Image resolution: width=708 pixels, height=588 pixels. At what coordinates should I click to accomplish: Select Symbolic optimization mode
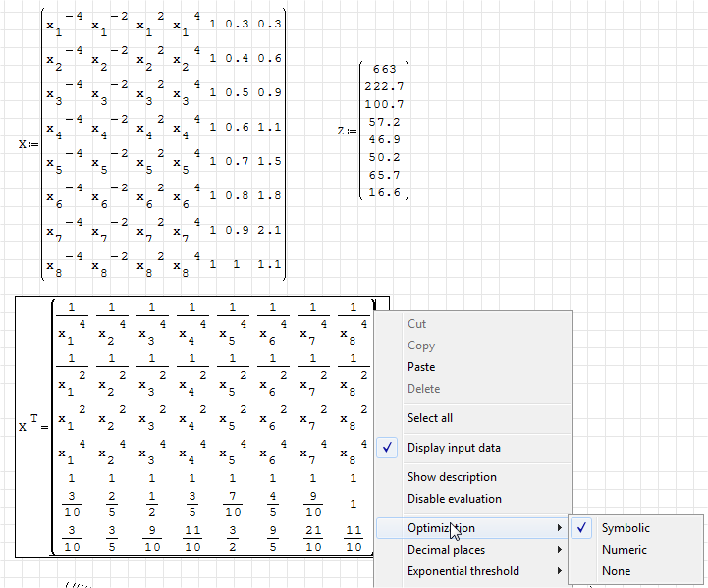pyautogui.click(x=626, y=528)
